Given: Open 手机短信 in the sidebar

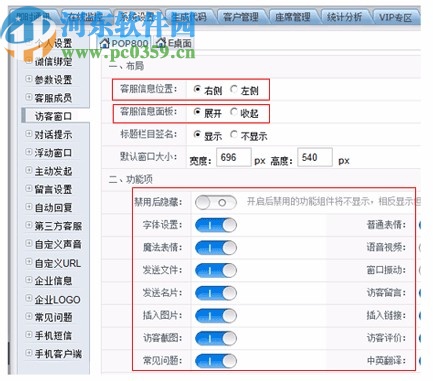Looking at the screenshot, I should [53, 335].
